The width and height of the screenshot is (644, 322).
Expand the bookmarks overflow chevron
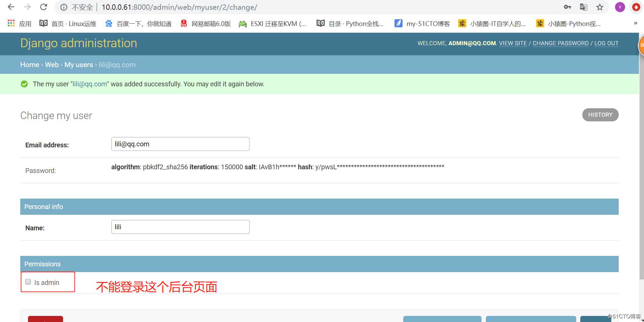(636, 23)
